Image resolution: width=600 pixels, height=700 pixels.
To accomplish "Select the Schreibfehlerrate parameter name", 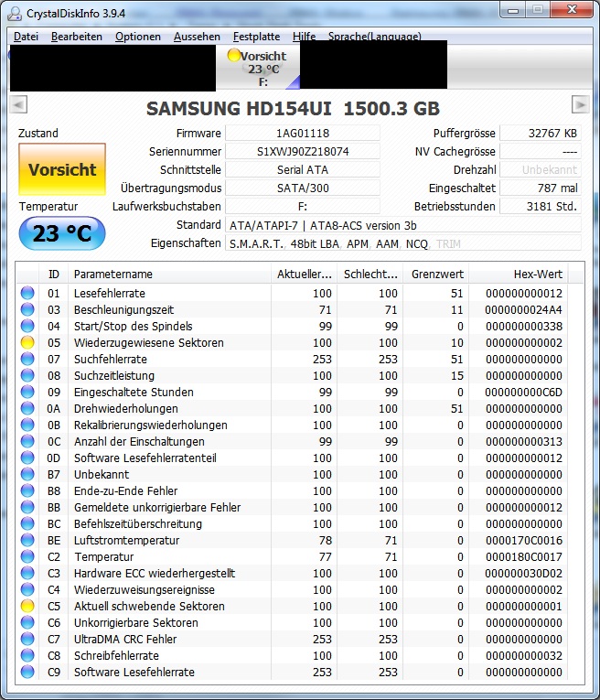I will 116,655.
